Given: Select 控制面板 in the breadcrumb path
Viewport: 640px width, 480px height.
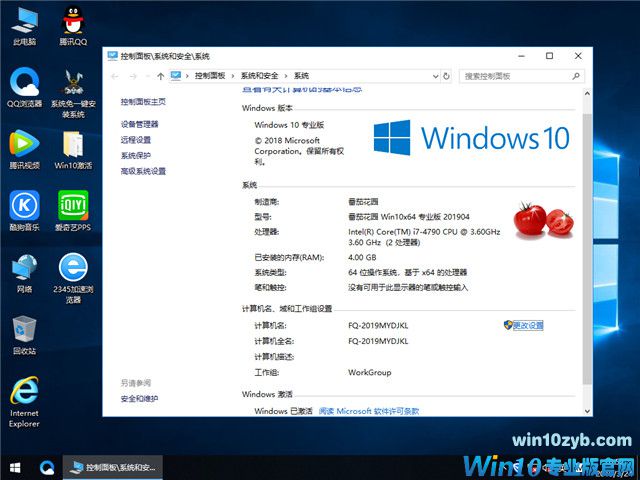Looking at the screenshot, I should pos(210,76).
